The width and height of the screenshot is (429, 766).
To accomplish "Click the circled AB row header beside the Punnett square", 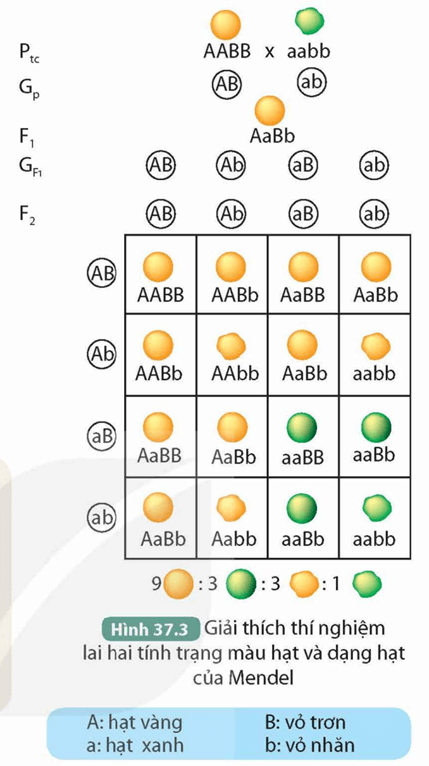I will pyautogui.click(x=102, y=273).
